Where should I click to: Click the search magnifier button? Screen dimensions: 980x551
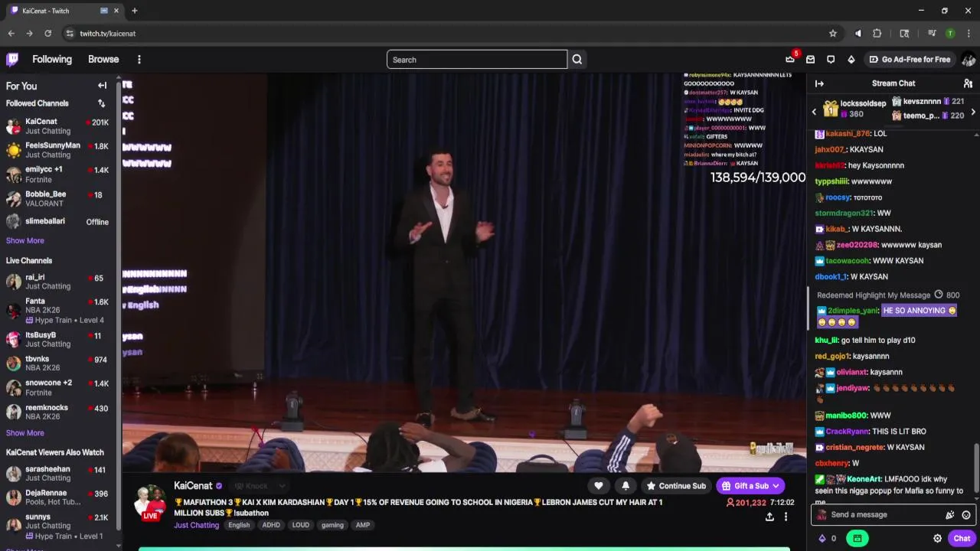tap(577, 60)
